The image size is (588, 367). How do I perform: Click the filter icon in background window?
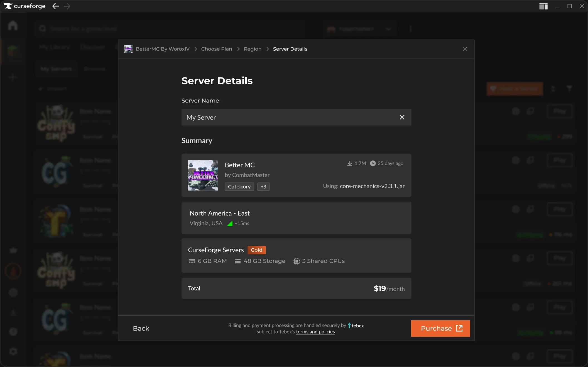[569, 89]
